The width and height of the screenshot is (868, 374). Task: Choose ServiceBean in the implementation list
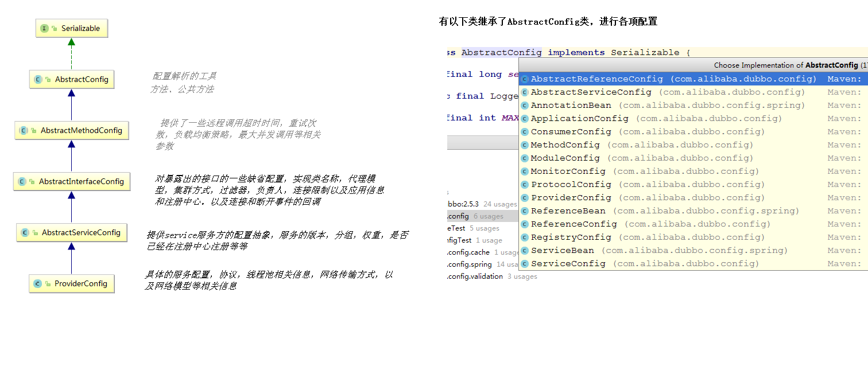pyautogui.click(x=693, y=250)
